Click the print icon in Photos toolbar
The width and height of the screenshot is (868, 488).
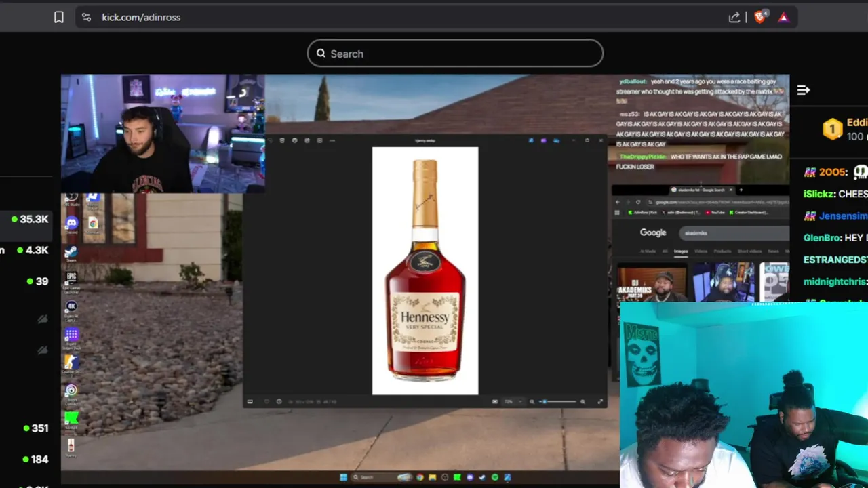[294, 140]
